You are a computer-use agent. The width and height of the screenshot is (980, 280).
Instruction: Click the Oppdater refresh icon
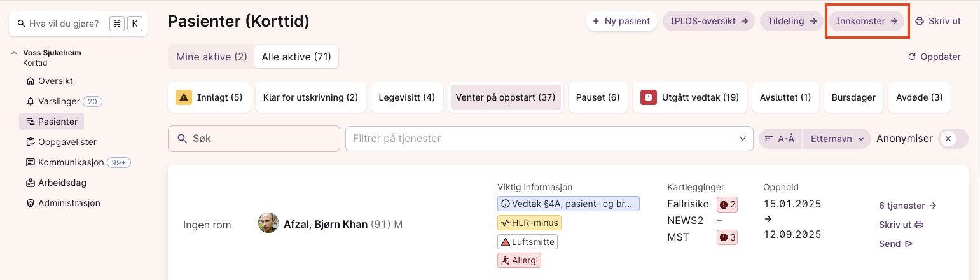[912, 57]
